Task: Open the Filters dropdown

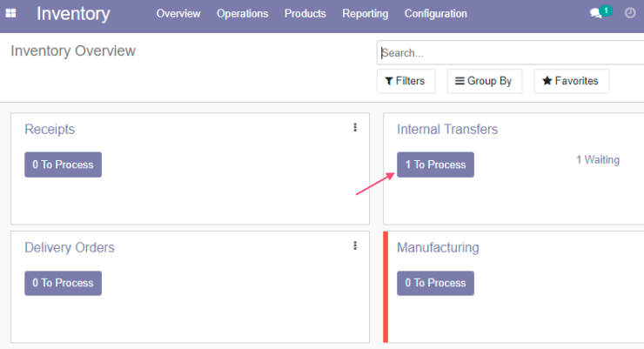Action: point(406,81)
